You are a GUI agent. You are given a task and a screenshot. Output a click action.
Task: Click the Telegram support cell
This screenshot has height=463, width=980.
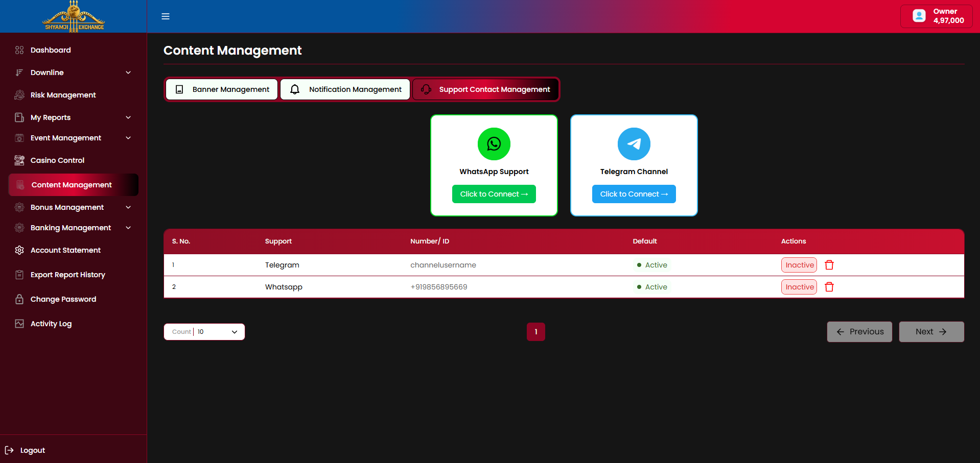tap(282, 265)
